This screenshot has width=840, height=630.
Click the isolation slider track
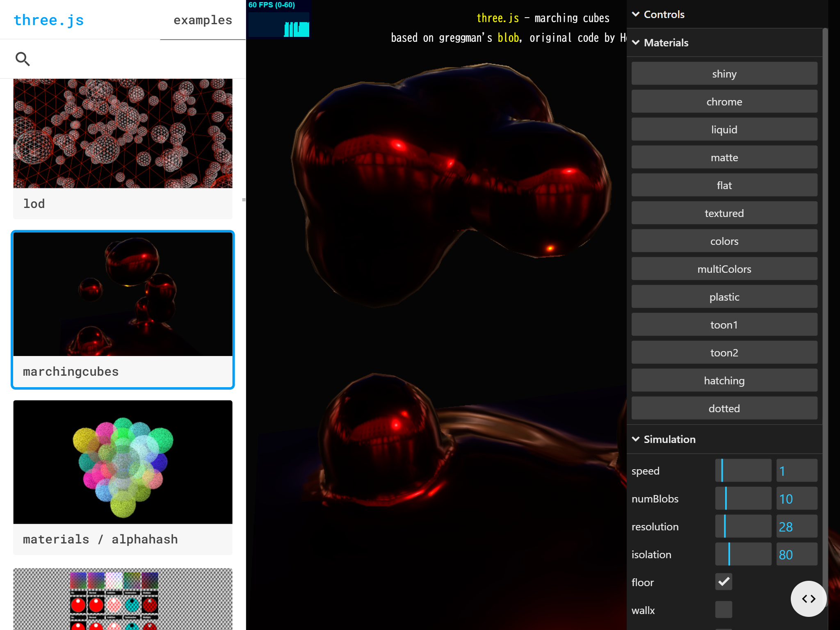tap(743, 554)
